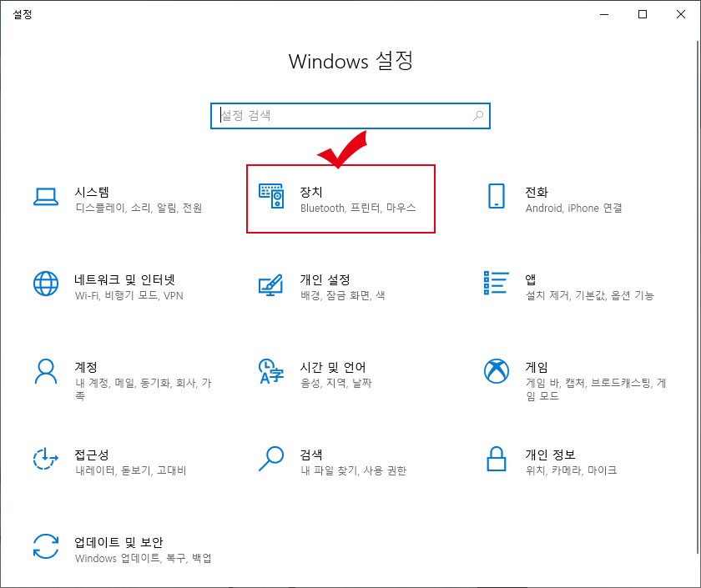Click the 시간 및 언어 title

333,367
